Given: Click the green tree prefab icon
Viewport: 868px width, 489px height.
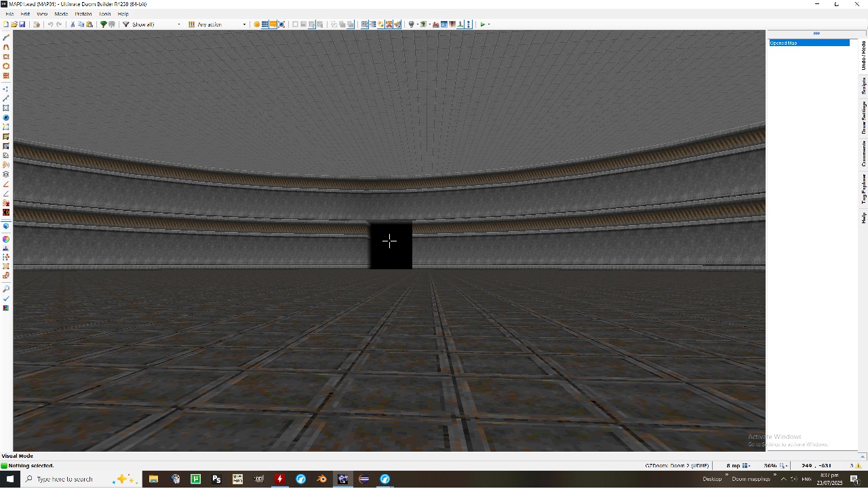Looking at the screenshot, I should click(x=103, y=24).
